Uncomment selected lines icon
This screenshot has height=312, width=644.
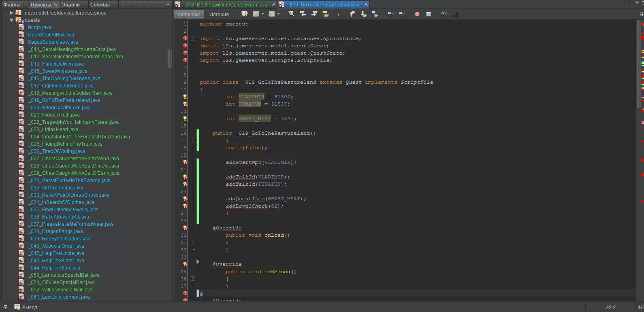pos(455,14)
